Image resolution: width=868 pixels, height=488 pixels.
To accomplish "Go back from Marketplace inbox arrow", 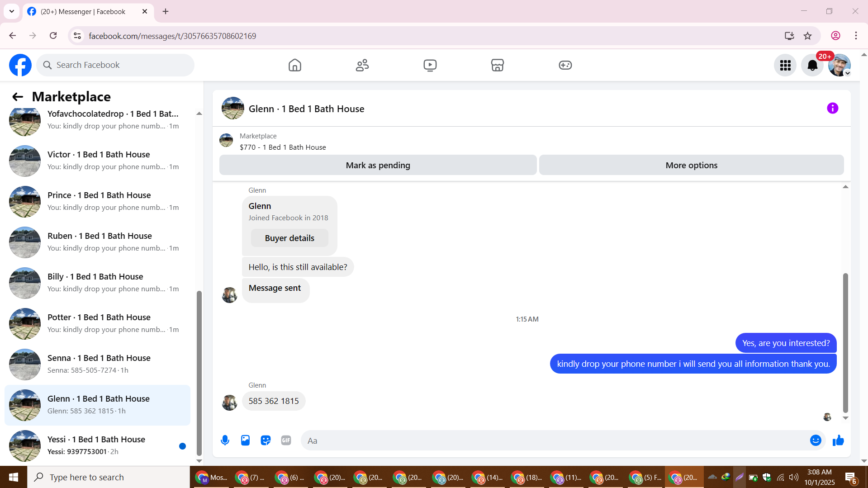I will point(17,97).
